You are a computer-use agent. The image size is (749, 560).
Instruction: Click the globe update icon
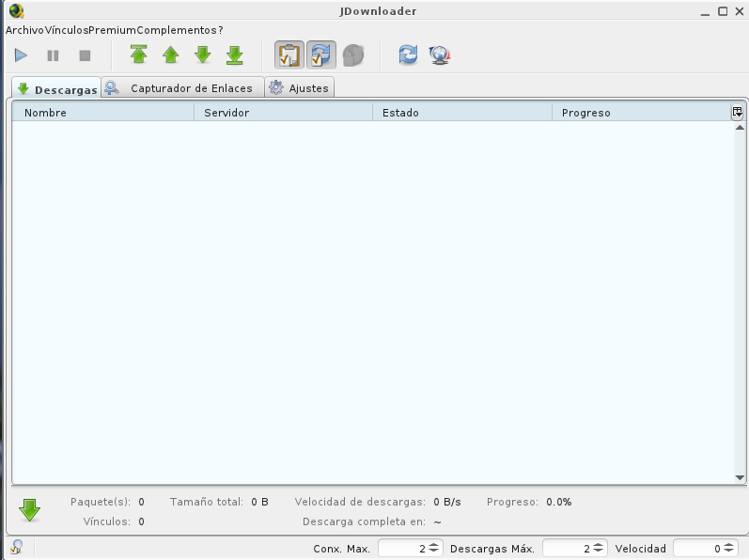pos(440,54)
